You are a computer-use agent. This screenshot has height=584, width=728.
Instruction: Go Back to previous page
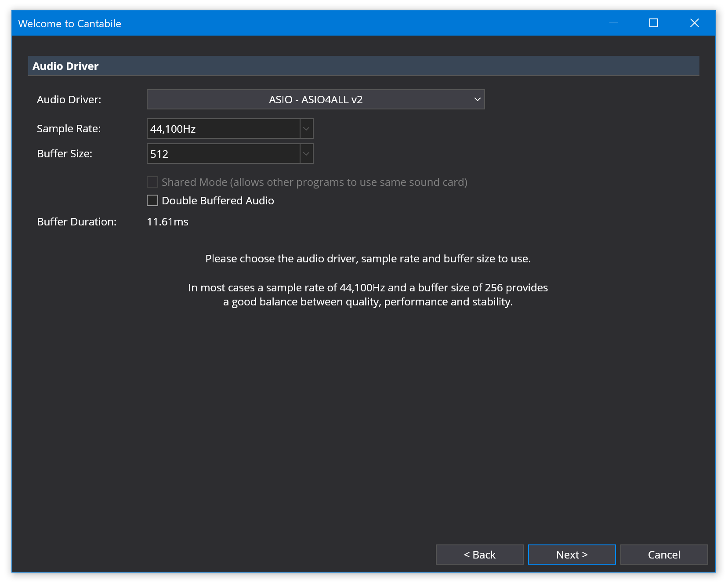(479, 555)
